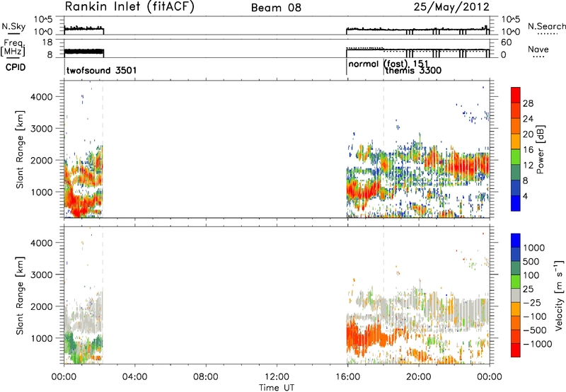
Task: Click the "4000" y-axis tick of velocity panel
Action: click(42, 243)
